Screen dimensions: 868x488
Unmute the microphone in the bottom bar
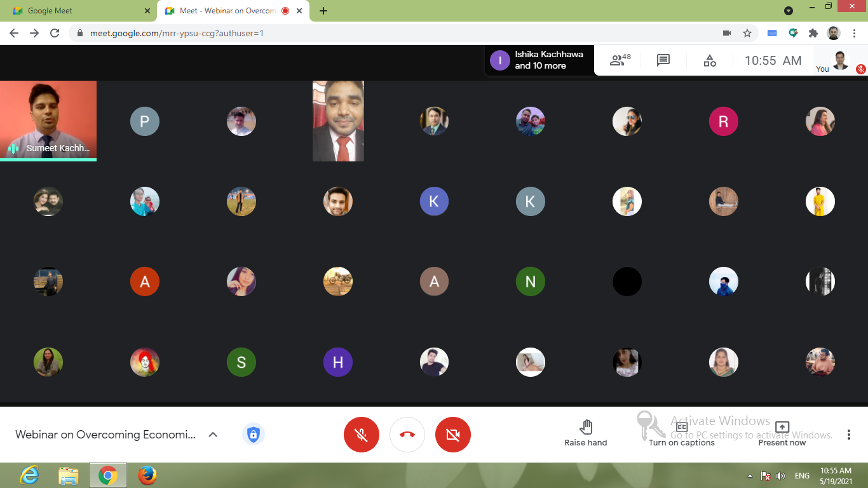pyautogui.click(x=361, y=435)
